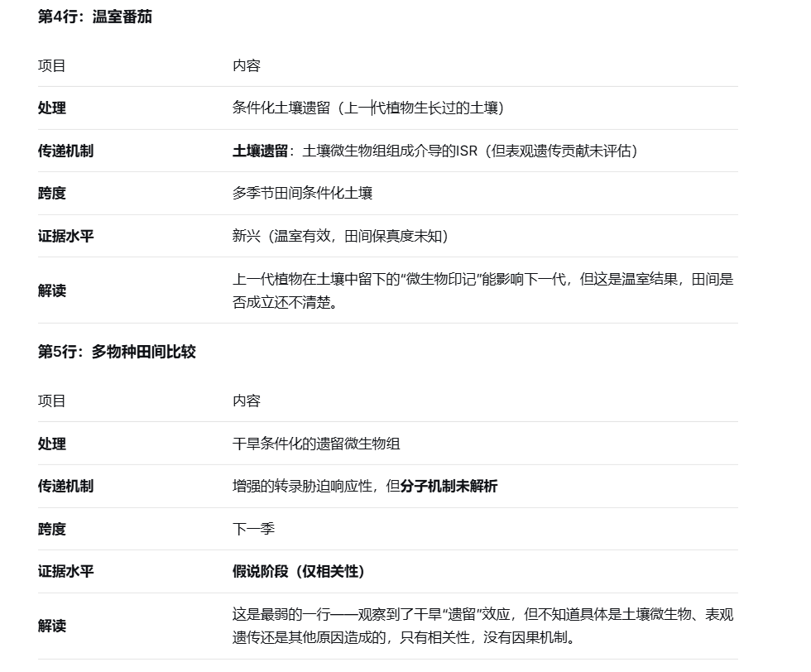Click the cell 下一季
Viewport: 811px width, 672px height.
tap(253, 529)
